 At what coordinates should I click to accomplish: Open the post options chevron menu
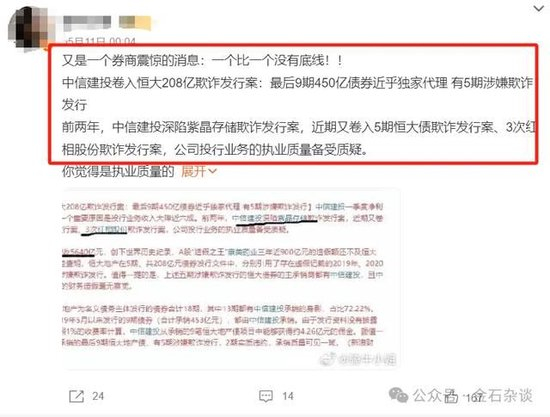[538, 9]
